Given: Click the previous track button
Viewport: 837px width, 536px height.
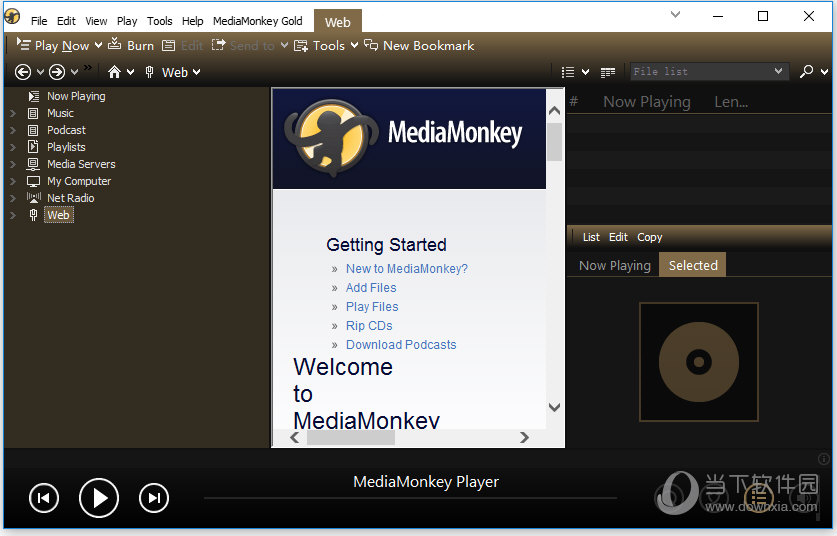Looking at the screenshot, I should pos(44,498).
